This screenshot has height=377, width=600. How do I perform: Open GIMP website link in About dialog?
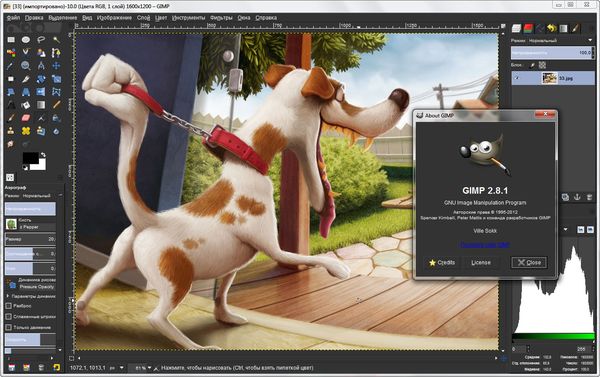pos(484,245)
